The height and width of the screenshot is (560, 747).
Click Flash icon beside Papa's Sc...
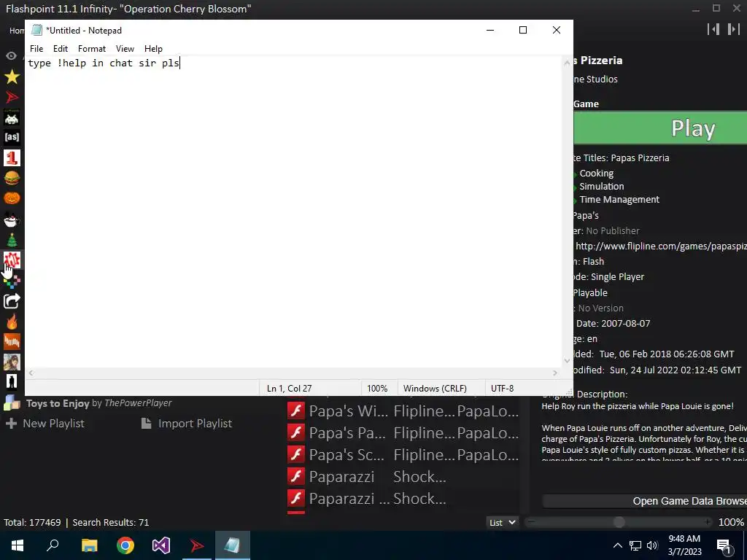click(x=296, y=454)
